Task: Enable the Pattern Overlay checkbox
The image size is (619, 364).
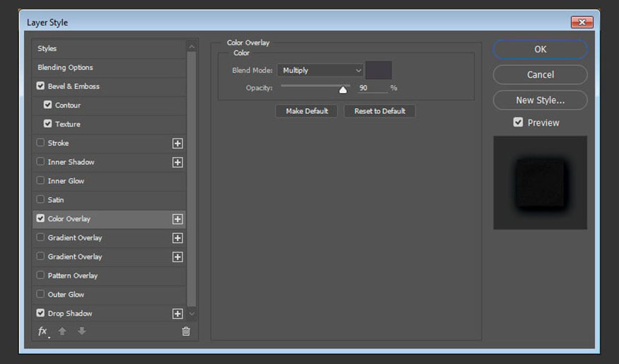Action: [40, 275]
